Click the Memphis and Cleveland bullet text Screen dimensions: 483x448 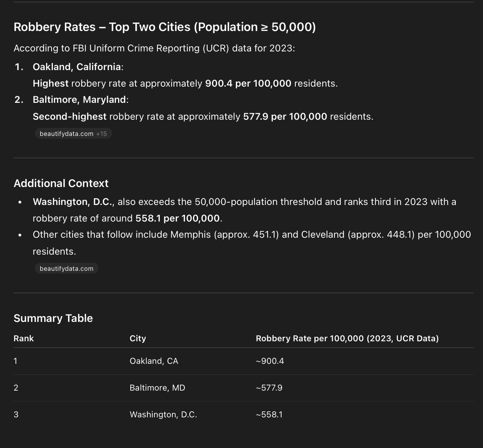(252, 235)
